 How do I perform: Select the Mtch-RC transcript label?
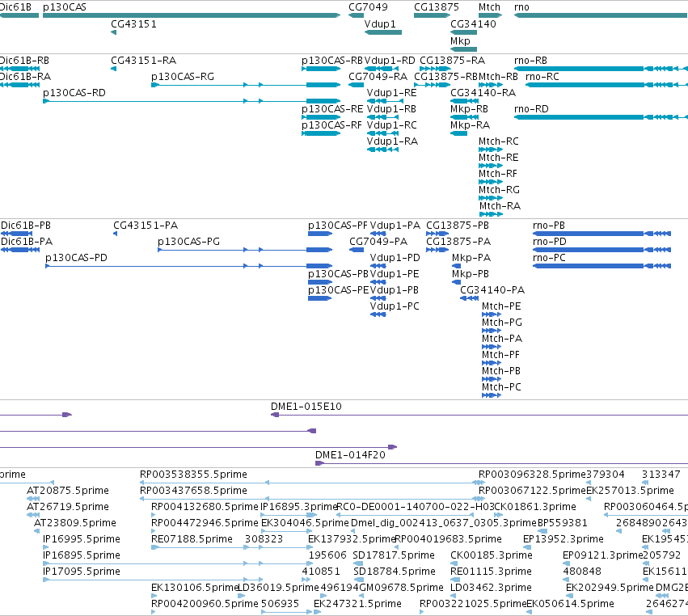tap(499, 141)
